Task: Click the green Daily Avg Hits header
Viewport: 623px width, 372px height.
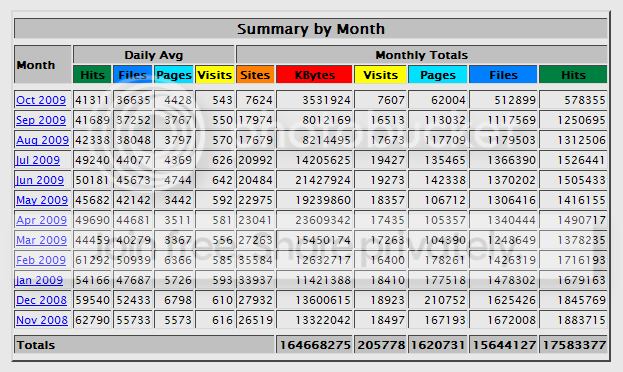Action: click(x=92, y=75)
